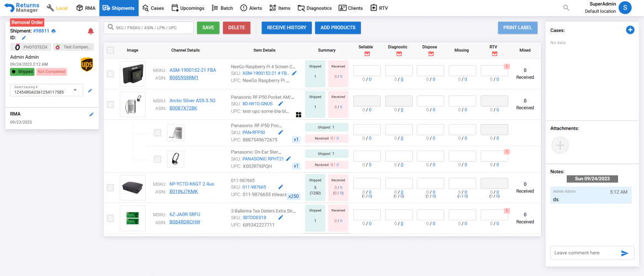Image resolution: width=644 pixels, height=276 pixels.
Task: Open the SuperAdmin user avatar
Action: pyautogui.click(x=625, y=8)
